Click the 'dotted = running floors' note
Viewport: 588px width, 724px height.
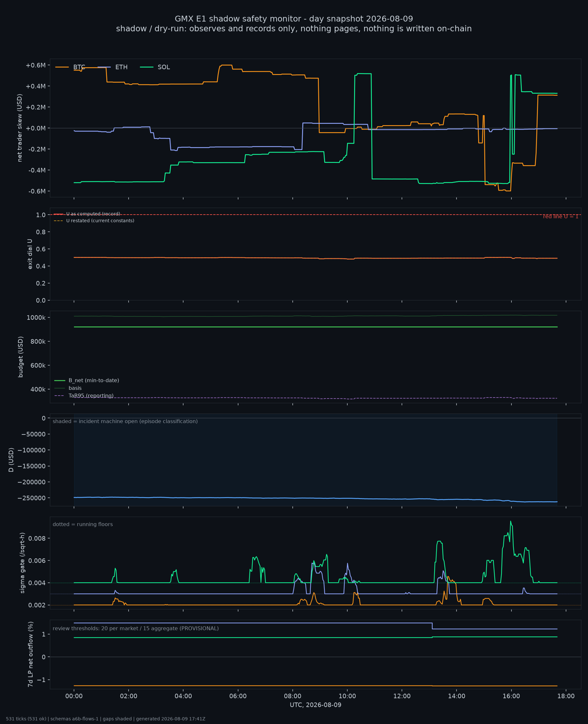tap(83, 524)
